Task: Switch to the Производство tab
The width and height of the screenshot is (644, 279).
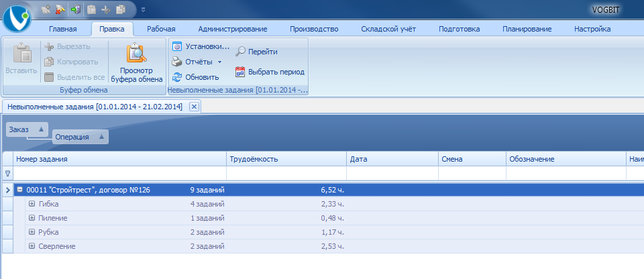Action: [x=314, y=29]
